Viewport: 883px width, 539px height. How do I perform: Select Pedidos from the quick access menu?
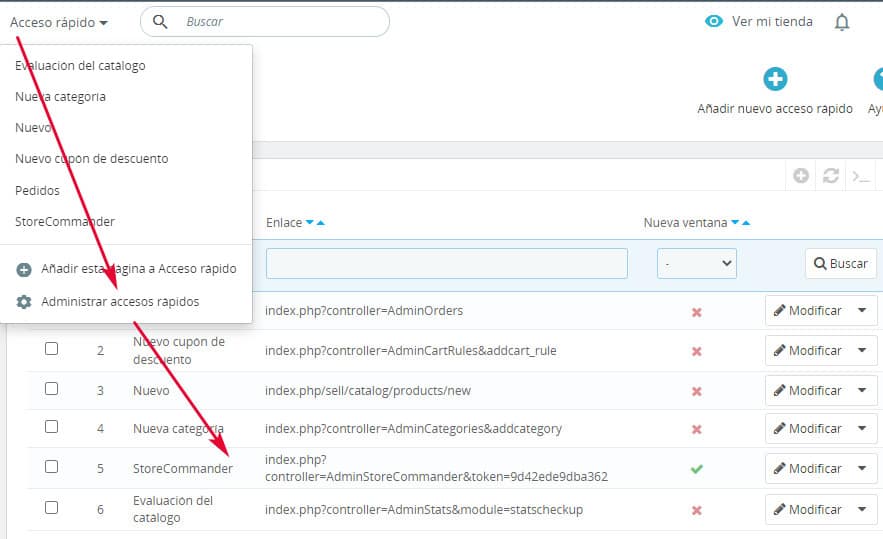coord(38,190)
